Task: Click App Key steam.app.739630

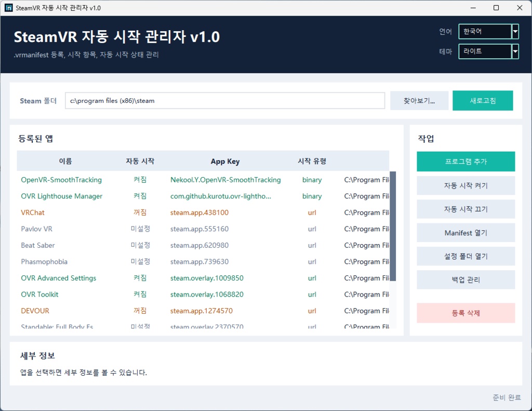Action: (199, 262)
